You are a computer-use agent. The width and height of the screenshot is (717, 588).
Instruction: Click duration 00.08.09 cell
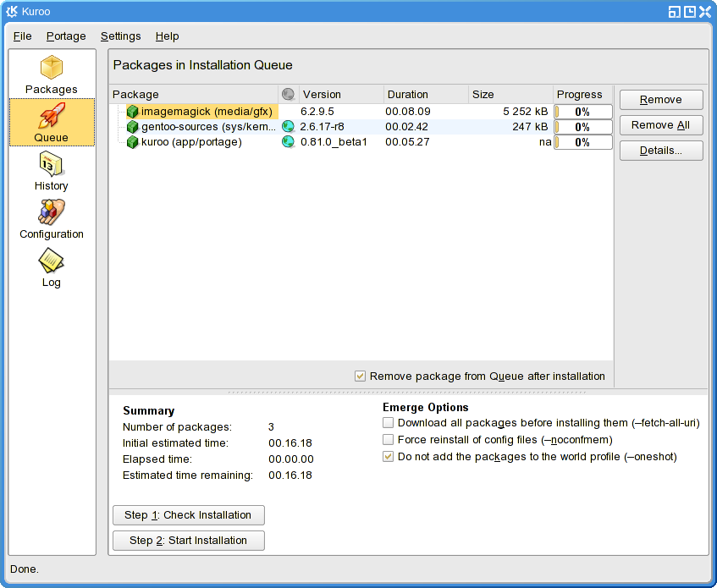pos(407,112)
